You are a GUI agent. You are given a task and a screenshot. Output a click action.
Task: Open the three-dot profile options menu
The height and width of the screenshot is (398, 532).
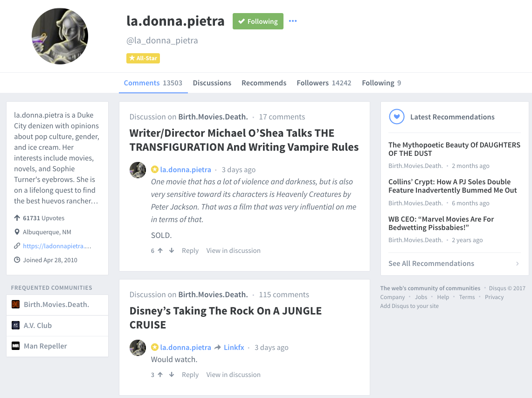pyautogui.click(x=293, y=21)
